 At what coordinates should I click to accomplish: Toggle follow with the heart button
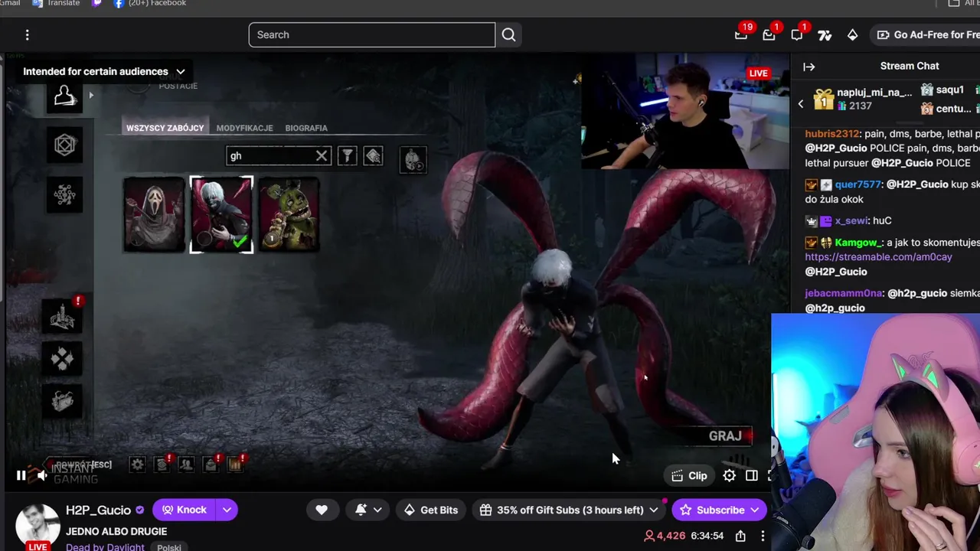click(322, 510)
